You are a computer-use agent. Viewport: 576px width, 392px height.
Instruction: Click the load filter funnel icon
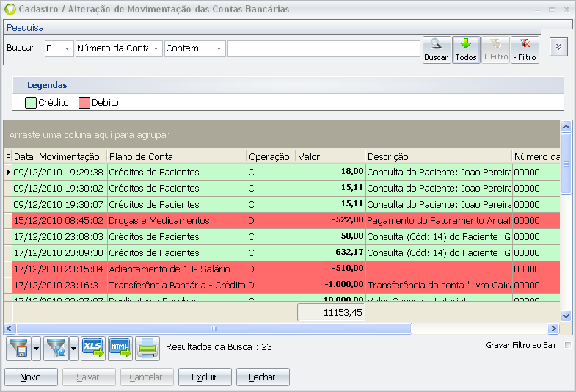(x=56, y=348)
